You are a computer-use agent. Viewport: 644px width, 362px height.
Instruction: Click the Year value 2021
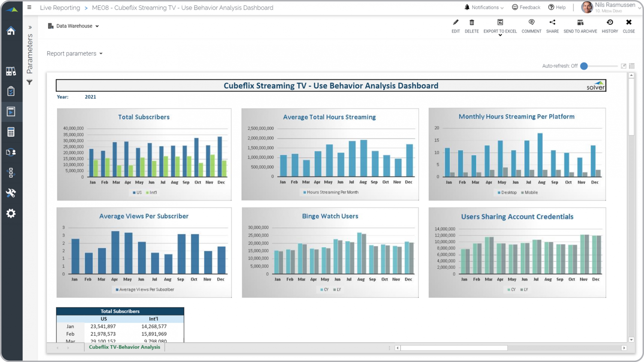90,97
